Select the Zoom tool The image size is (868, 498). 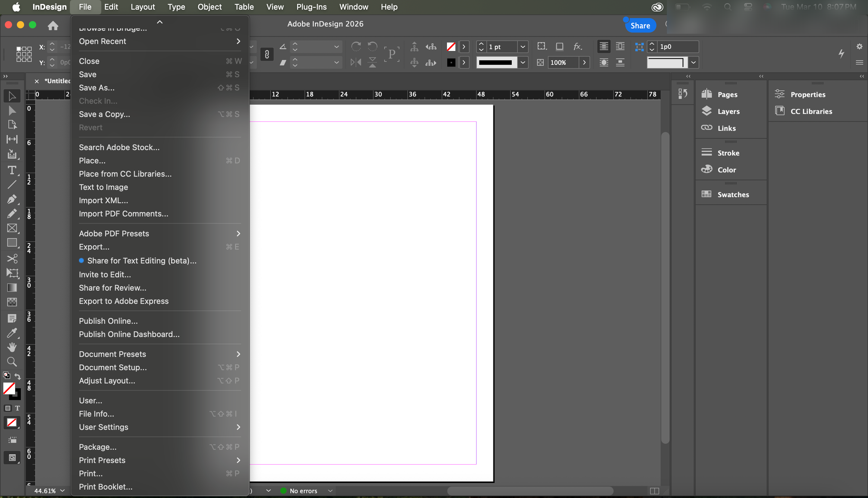(12, 361)
